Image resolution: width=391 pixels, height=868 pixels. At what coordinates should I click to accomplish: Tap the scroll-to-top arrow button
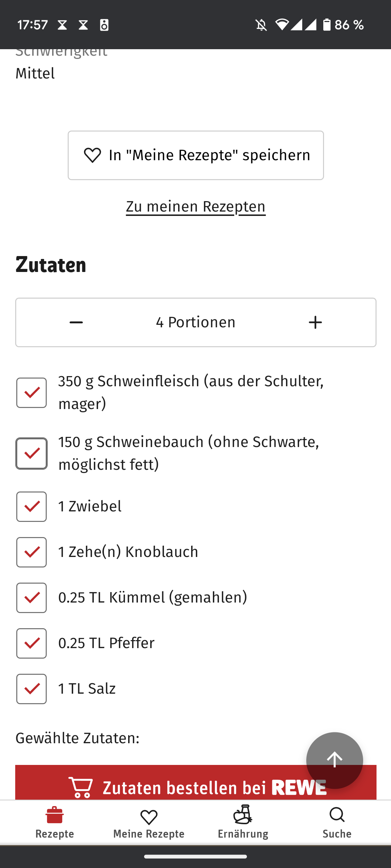pos(335,760)
